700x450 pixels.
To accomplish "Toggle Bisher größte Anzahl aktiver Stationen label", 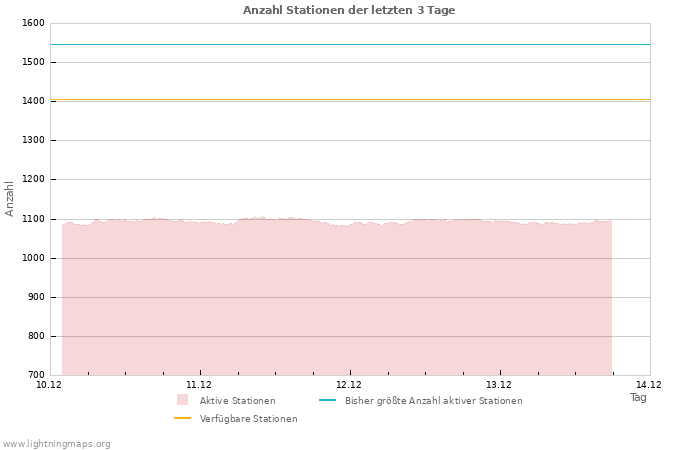I will [433, 401].
